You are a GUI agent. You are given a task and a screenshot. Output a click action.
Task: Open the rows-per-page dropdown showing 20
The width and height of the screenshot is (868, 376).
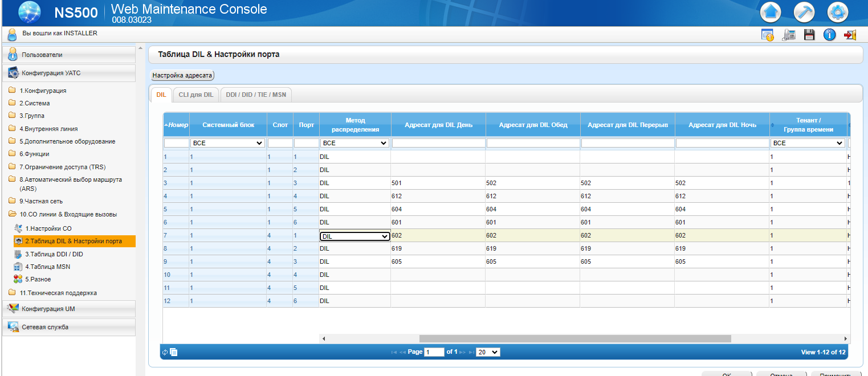tap(488, 352)
